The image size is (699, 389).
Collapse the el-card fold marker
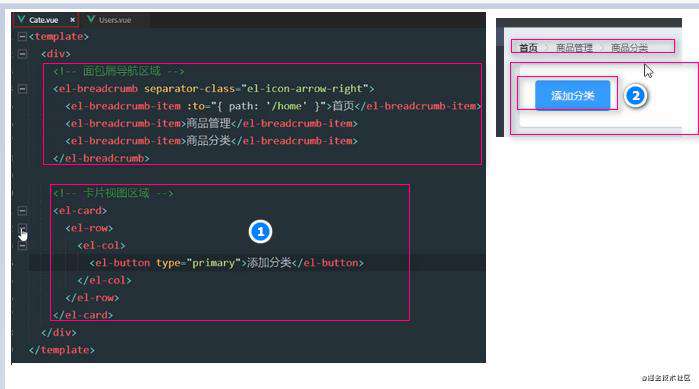(x=22, y=210)
